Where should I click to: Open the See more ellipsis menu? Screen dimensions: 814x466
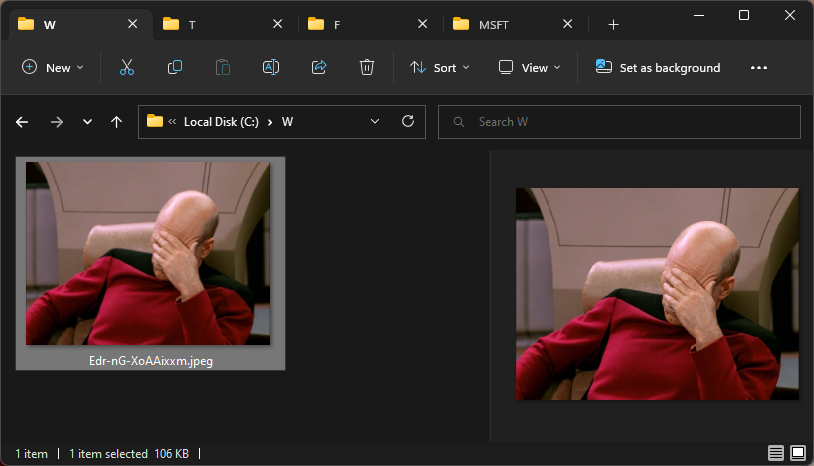[x=758, y=67]
